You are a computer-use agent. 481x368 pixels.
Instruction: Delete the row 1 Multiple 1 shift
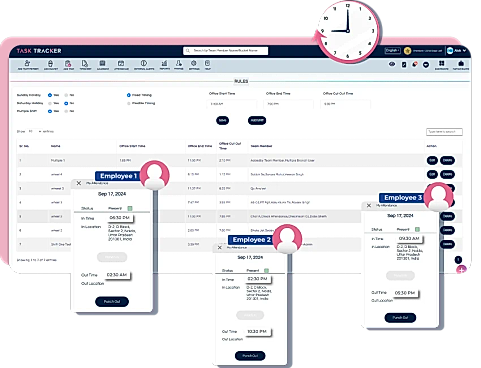(x=447, y=160)
